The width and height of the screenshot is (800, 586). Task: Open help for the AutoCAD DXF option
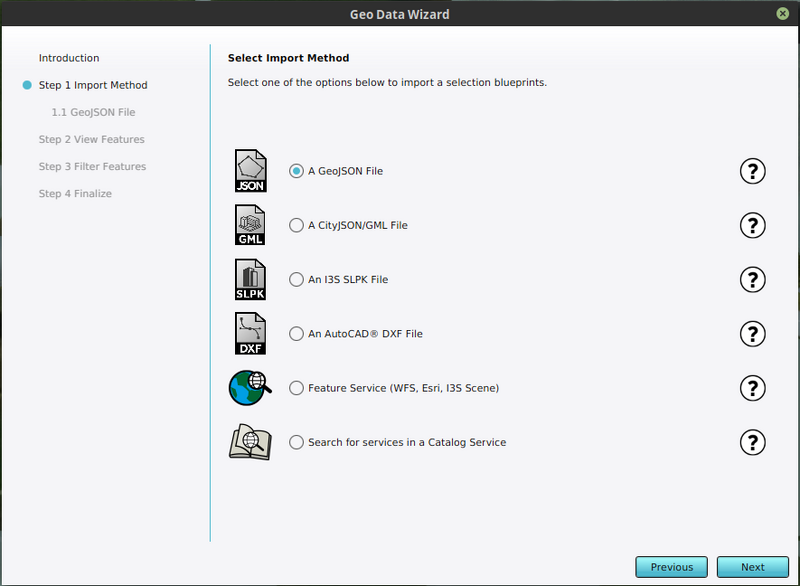click(x=753, y=334)
